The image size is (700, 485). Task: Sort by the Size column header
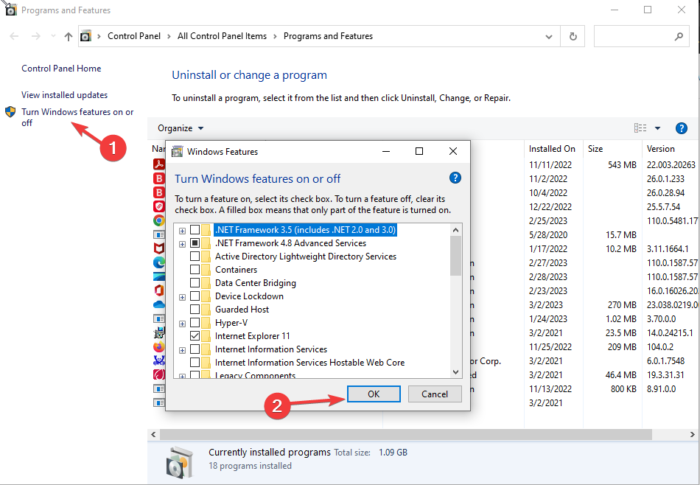pyautogui.click(x=595, y=149)
